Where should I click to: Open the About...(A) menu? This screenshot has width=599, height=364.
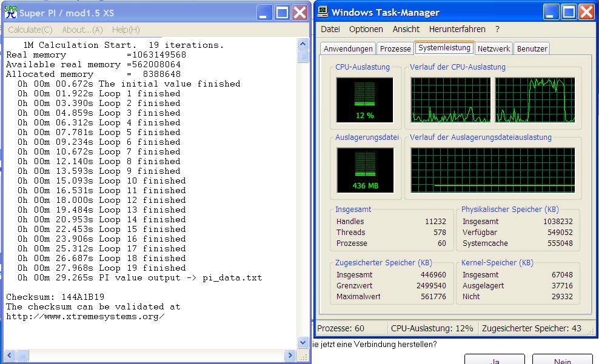[82, 30]
